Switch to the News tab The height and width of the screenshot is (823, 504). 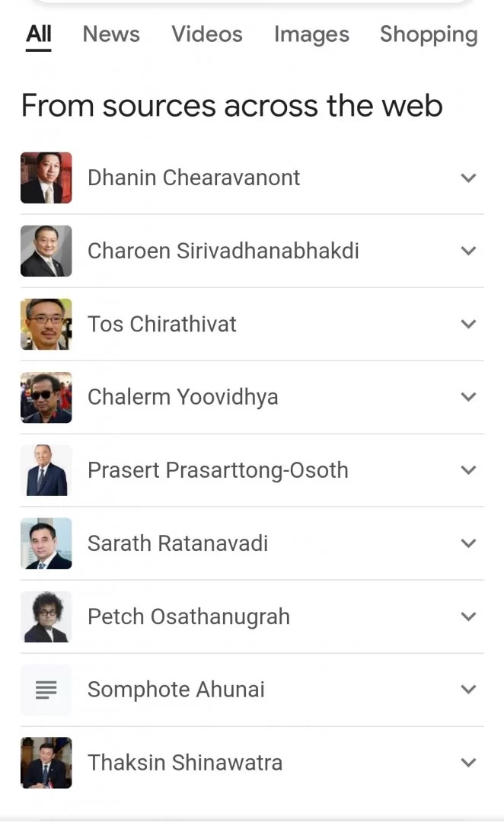(111, 34)
